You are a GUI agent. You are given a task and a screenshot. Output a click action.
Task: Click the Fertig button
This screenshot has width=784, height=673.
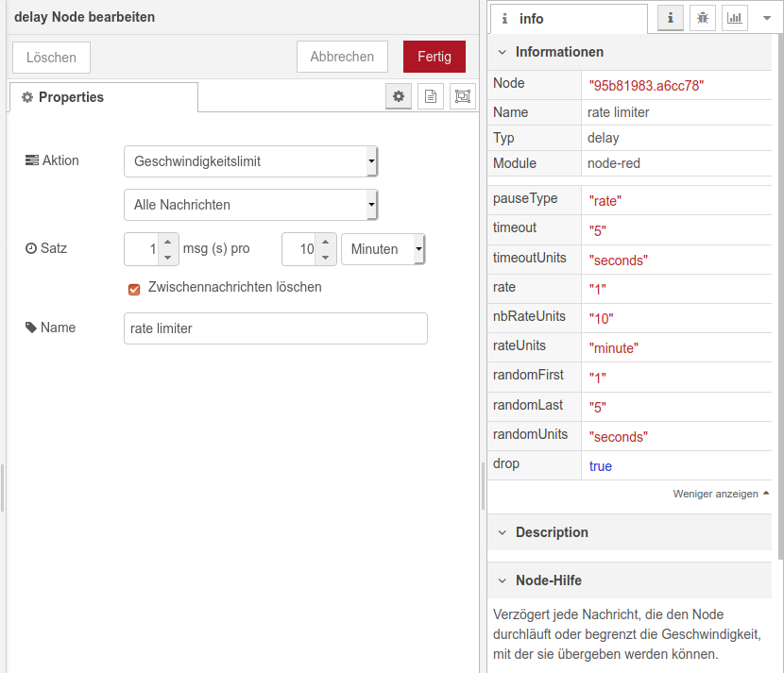click(434, 57)
